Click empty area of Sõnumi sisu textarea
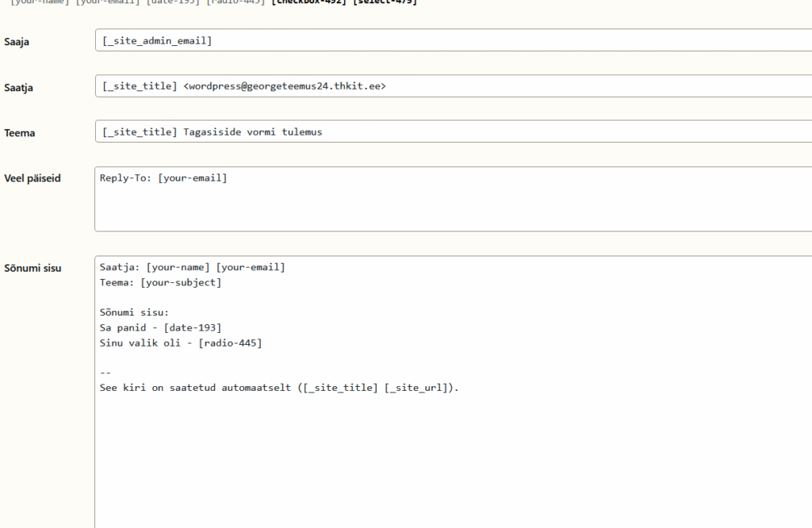 point(452,460)
